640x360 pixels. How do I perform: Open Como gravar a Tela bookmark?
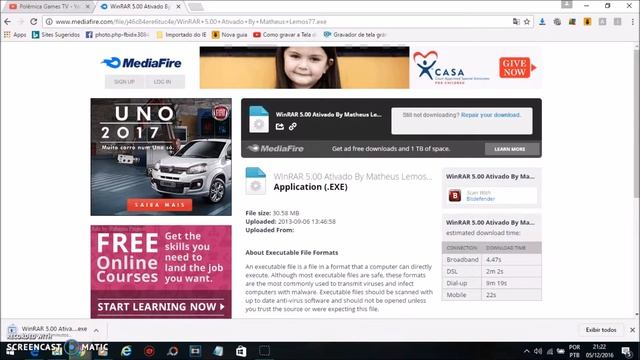point(285,35)
